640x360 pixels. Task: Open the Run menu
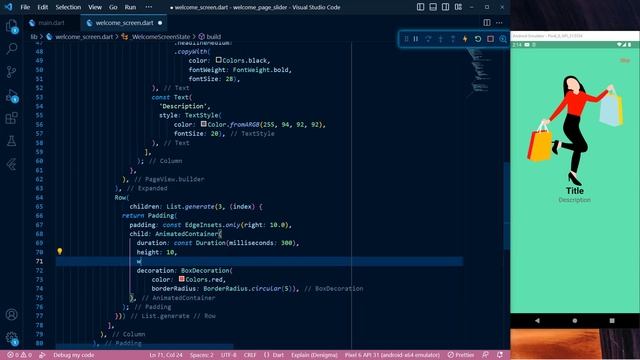pos(130,7)
